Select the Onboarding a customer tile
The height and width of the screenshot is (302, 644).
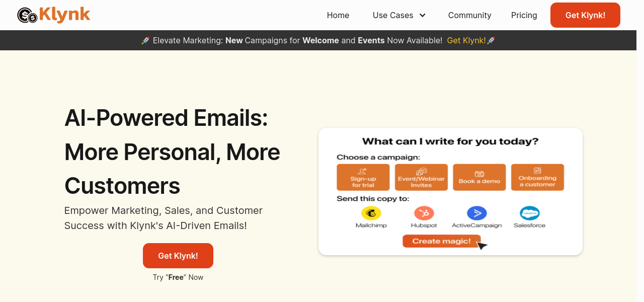(x=537, y=178)
